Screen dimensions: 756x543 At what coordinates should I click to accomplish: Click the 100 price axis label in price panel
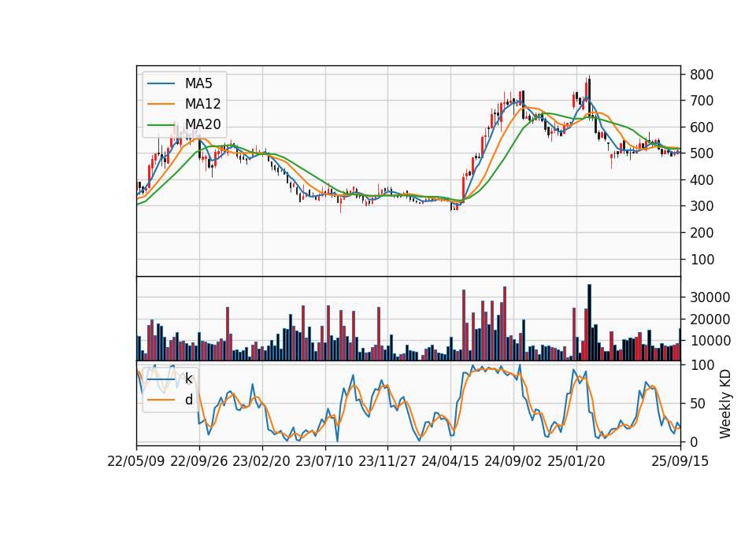(x=702, y=259)
